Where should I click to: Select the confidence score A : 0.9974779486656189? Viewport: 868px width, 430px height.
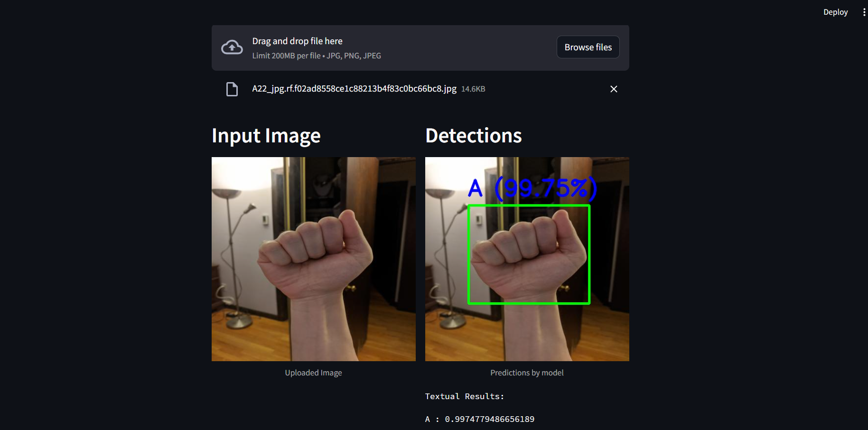pos(479,419)
